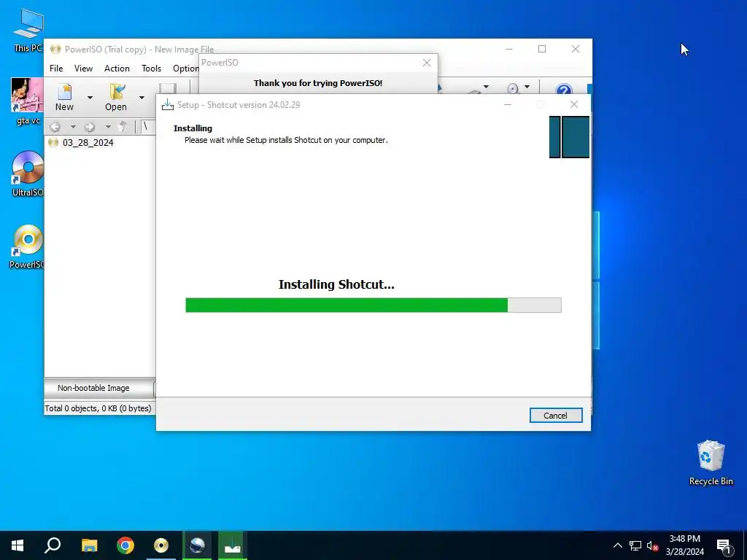747x560 pixels.
Task: Select the 03_28_2024 tree item
Action: tap(88, 142)
